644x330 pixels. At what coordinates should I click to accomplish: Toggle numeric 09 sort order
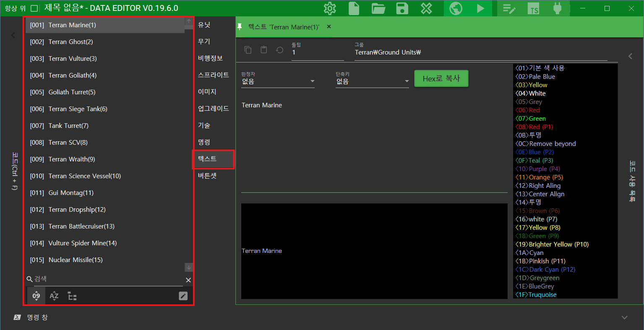coord(37,296)
